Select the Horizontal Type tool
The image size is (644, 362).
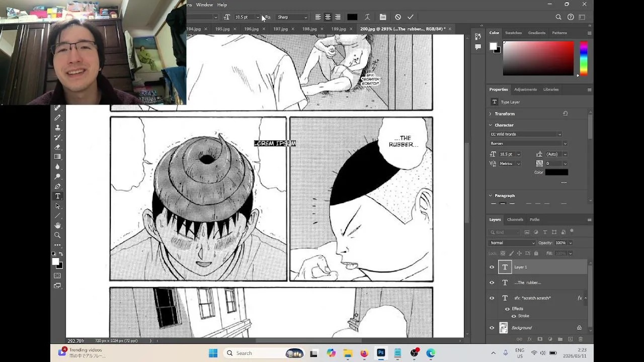point(57,196)
